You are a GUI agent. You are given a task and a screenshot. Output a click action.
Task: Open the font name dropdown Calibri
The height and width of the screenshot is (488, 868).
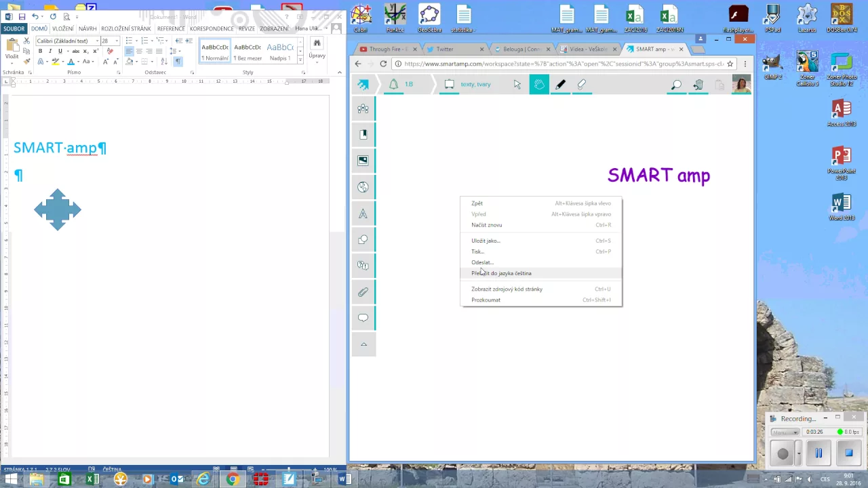(x=97, y=41)
